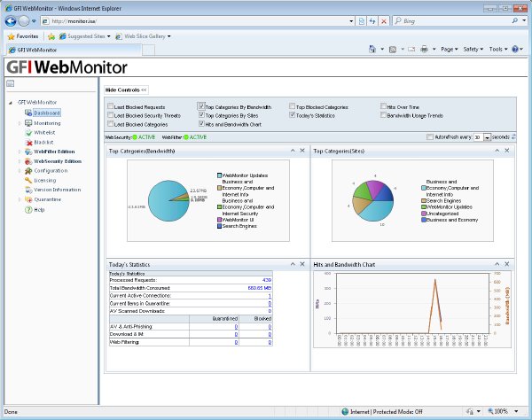Click the browser Forward arrow button
Image resolution: width=532 pixels, height=420 pixels.
tap(24, 21)
